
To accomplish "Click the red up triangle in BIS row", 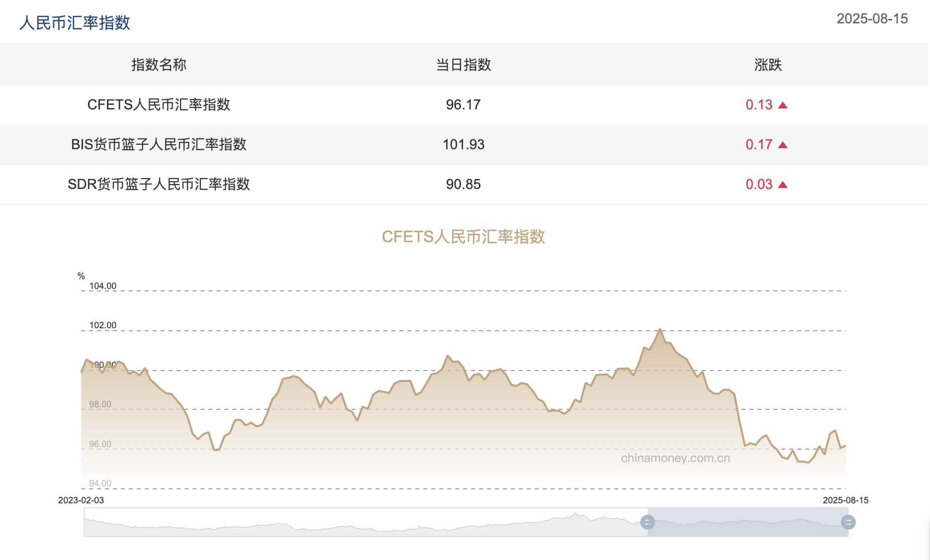I will pos(783,145).
